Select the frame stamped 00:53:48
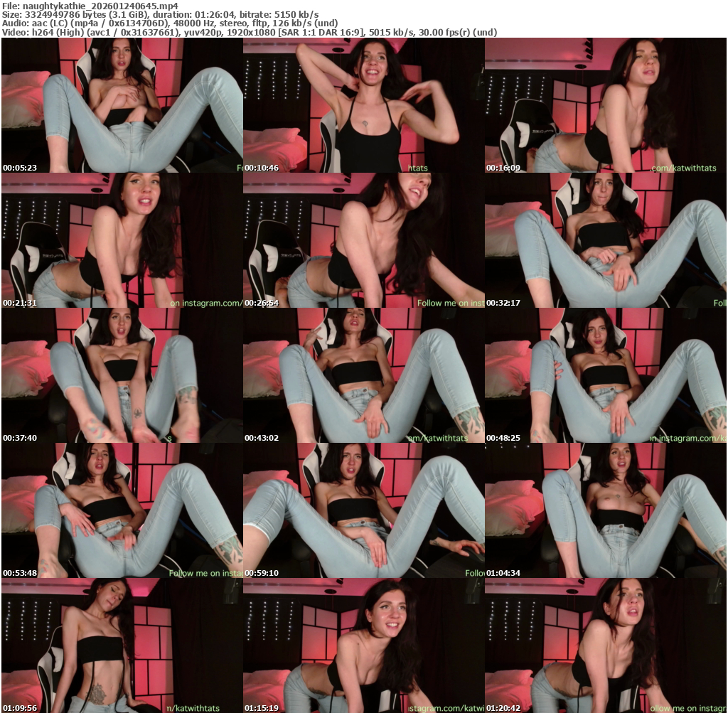The width and height of the screenshot is (728, 713). pos(122,510)
